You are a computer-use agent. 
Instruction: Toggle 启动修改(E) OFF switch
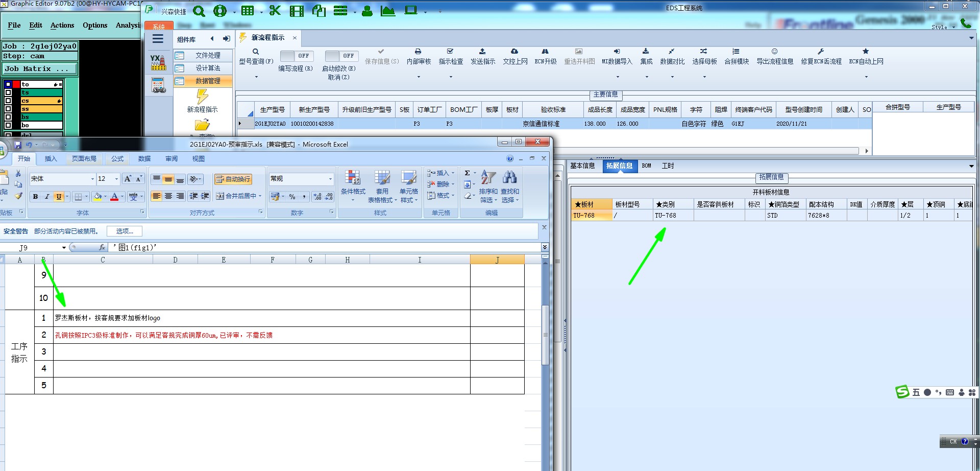coord(341,56)
